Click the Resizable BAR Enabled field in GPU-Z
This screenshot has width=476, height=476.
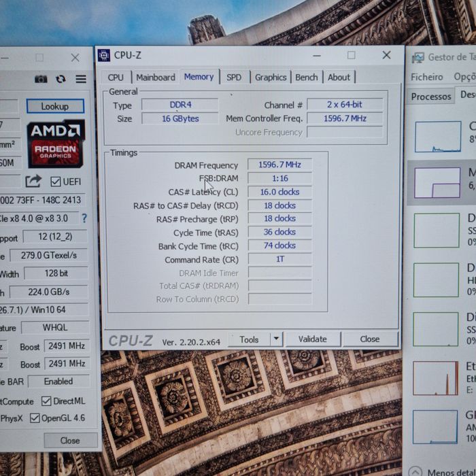pos(58,381)
